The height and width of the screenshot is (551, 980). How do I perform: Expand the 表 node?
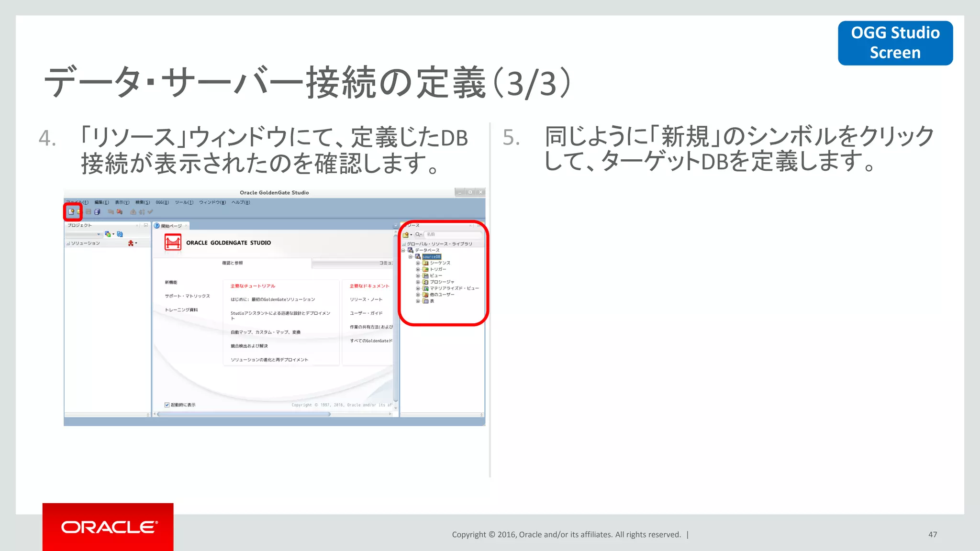pos(418,301)
